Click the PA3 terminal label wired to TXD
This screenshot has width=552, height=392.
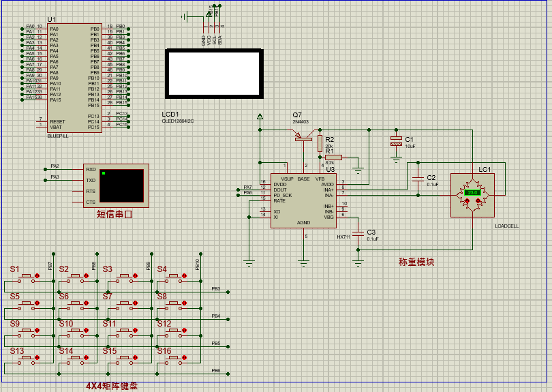pos(55,177)
